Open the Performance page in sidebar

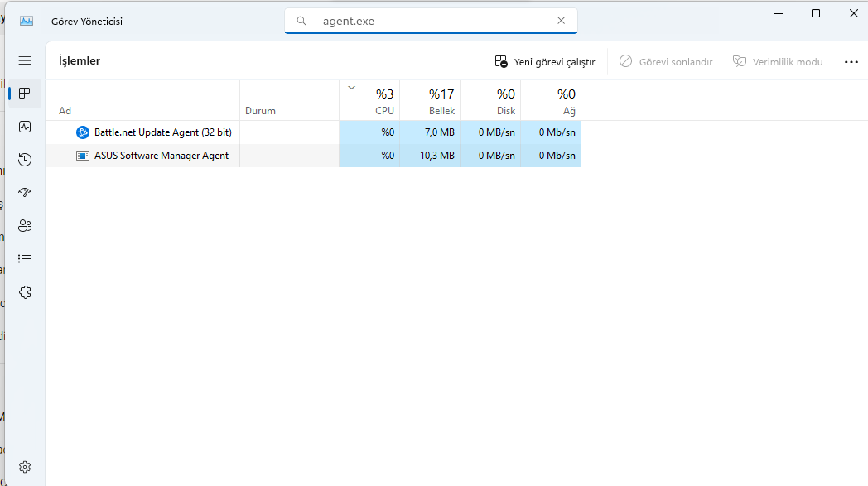[x=25, y=127]
